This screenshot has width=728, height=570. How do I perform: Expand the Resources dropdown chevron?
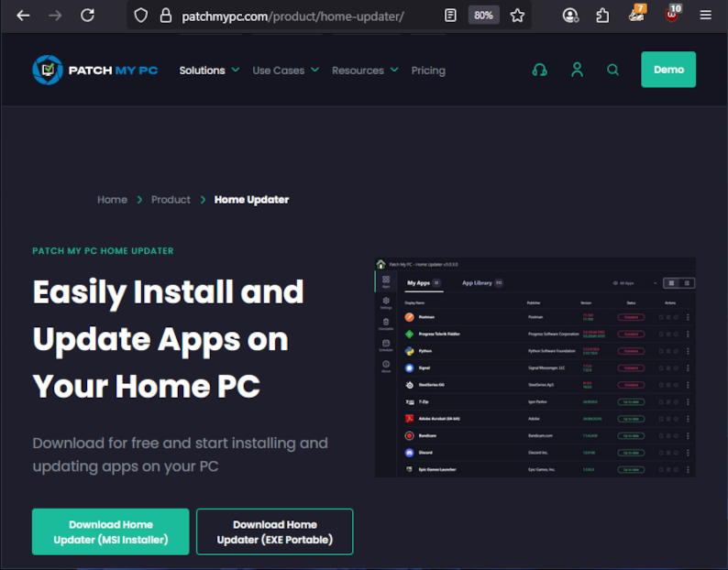394,70
